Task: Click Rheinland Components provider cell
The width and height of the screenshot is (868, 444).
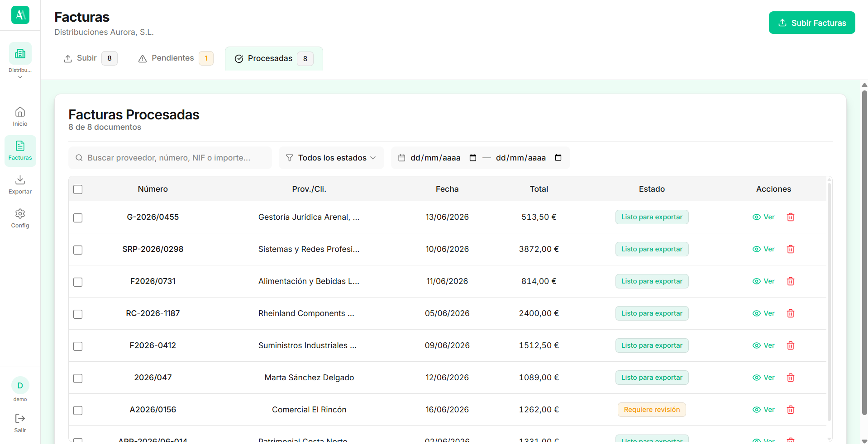Action: [x=306, y=313]
